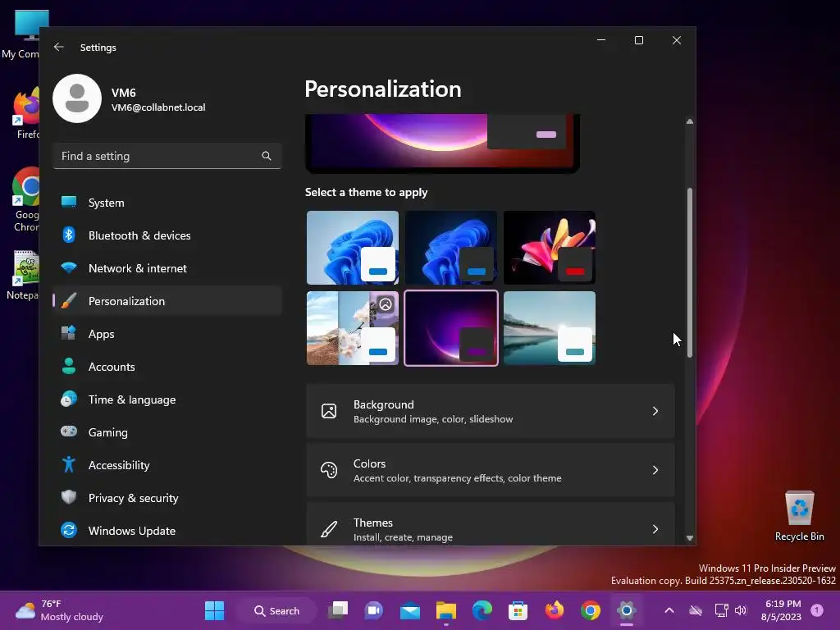The height and width of the screenshot is (630, 840).
Task: Click the volume speaker icon in system tray
Action: click(741, 610)
